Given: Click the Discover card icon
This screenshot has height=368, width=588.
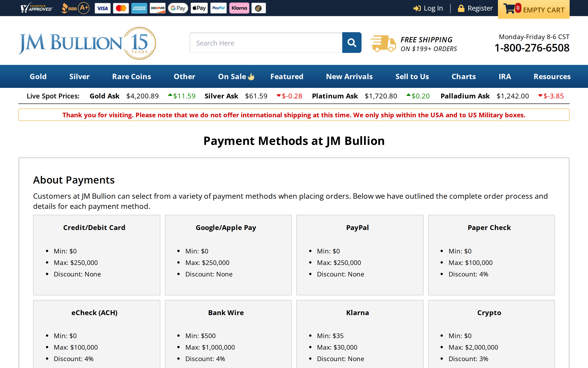Looking at the screenshot, I should (x=157, y=8).
